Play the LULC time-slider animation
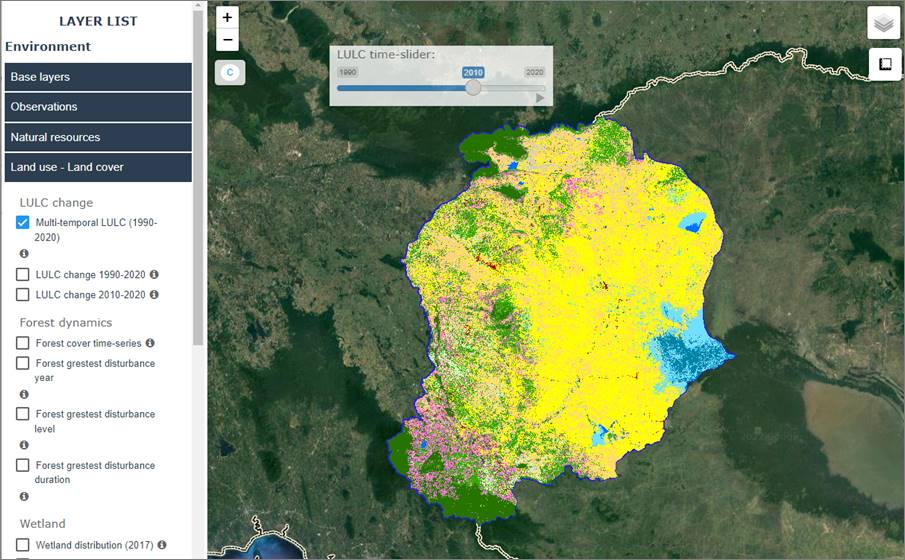Image resolution: width=905 pixels, height=560 pixels. pyautogui.click(x=540, y=98)
